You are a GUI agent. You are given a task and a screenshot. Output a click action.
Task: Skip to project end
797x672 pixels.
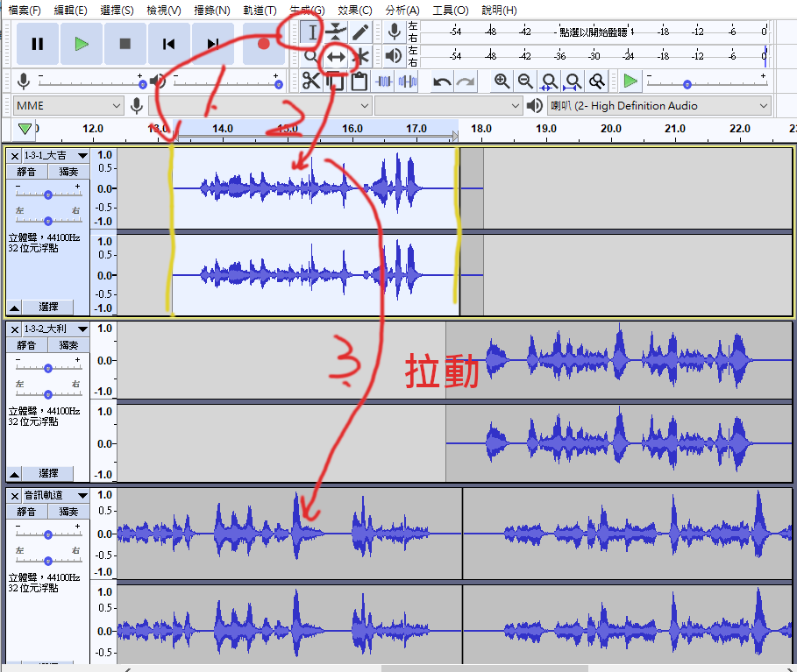point(212,44)
